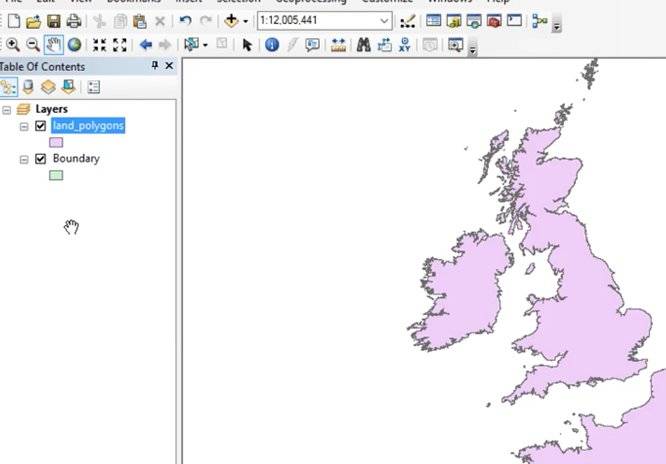Pin the Table Of Contents panel
The width and height of the screenshot is (666, 464).
click(x=155, y=65)
